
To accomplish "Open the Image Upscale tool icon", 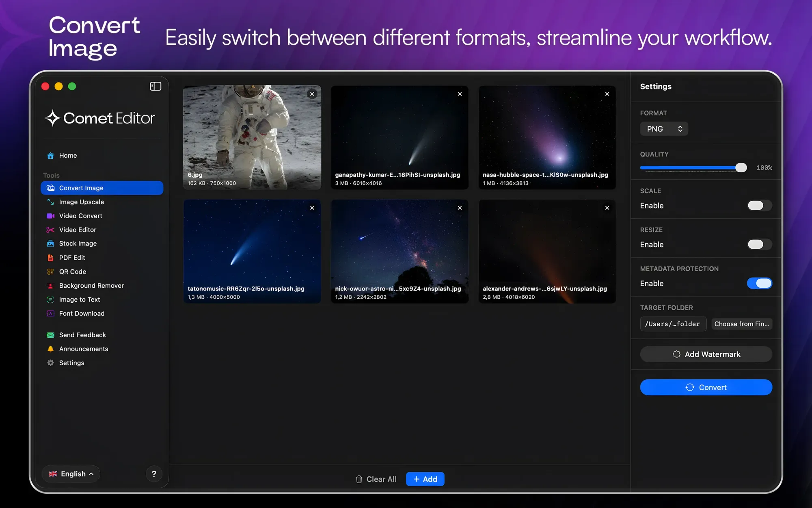I will pos(50,202).
